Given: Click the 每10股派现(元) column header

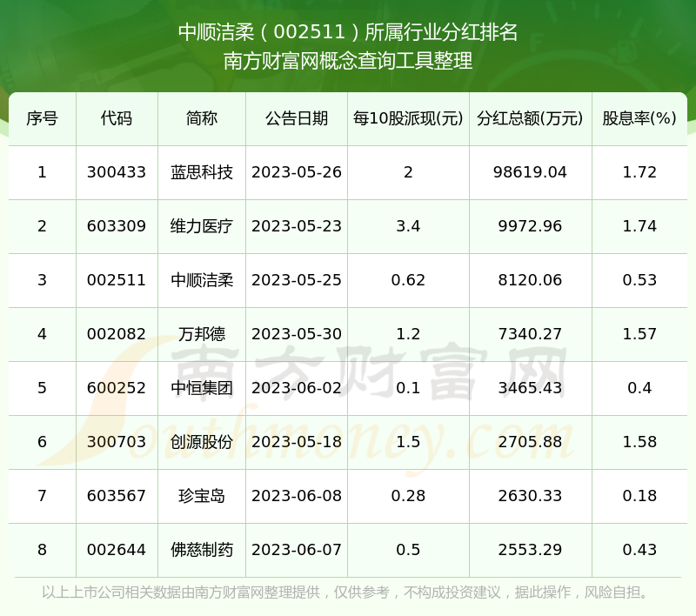Looking at the screenshot, I should [x=408, y=119].
